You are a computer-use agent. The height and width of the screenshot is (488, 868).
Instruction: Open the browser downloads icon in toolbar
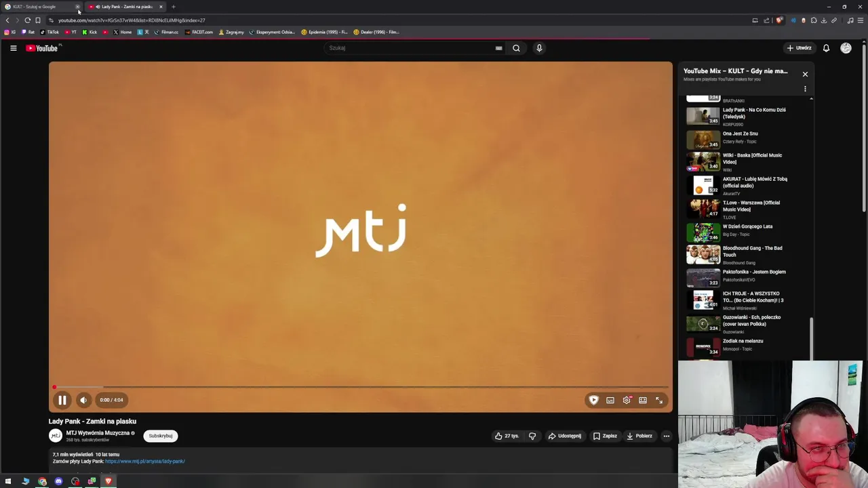pyautogui.click(x=824, y=20)
